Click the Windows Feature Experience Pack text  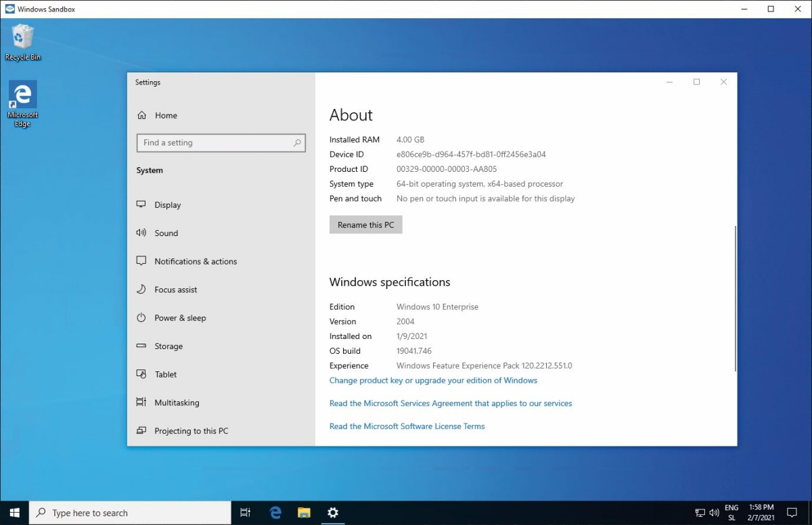pos(484,366)
